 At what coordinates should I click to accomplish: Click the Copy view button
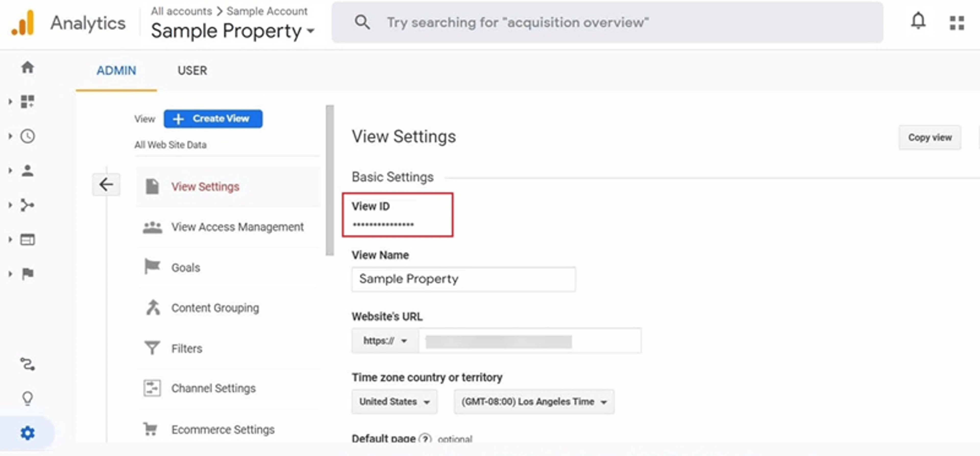(930, 137)
